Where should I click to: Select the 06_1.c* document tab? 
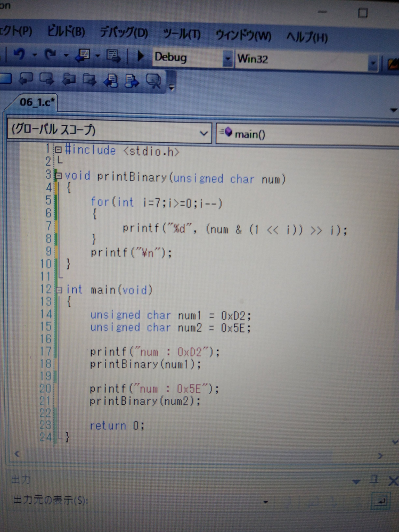click(x=37, y=102)
